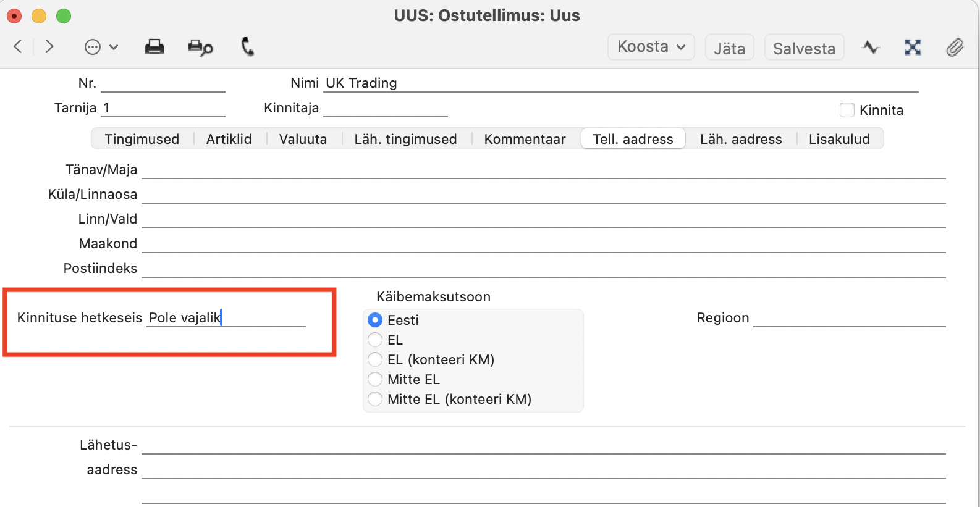Open attachments paperclip icon
The height and width of the screenshot is (507, 980).
(x=955, y=47)
